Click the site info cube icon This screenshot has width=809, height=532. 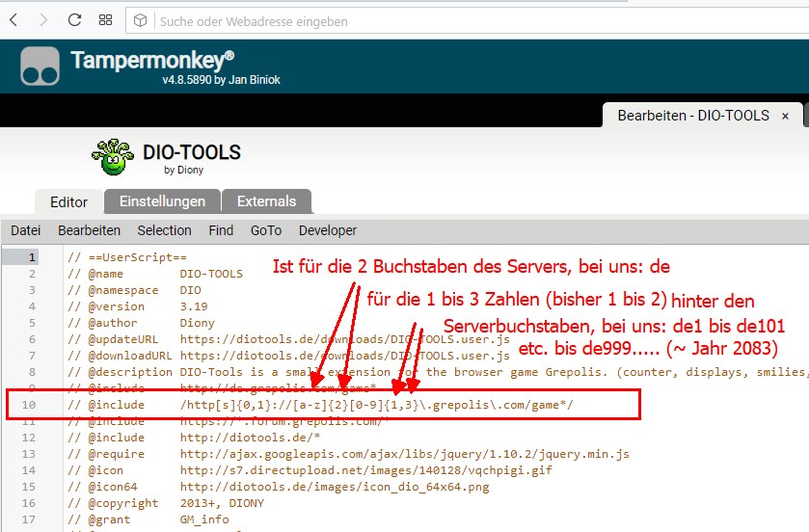(140, 20)
